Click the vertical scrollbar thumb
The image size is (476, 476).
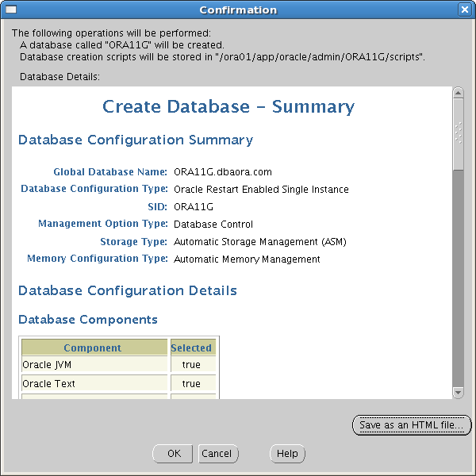pyautogui.click(x=458, y=135)
